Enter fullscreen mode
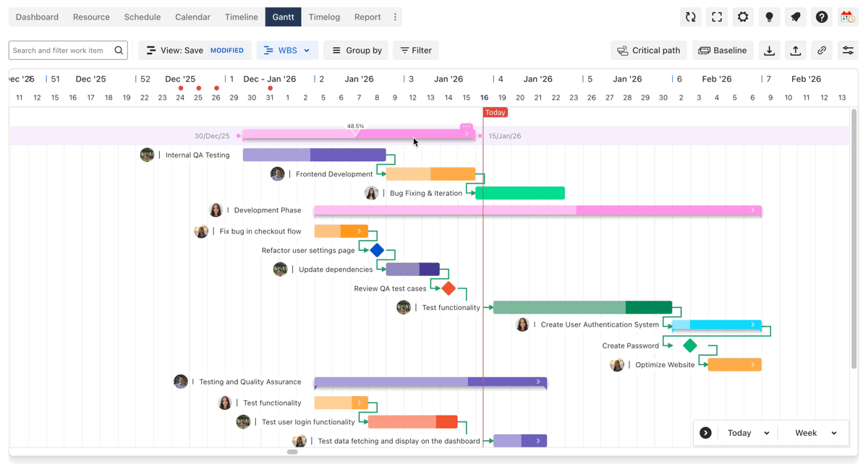This screenshot has width=868, height=464. pyautogui.click(x=717, y=17)
